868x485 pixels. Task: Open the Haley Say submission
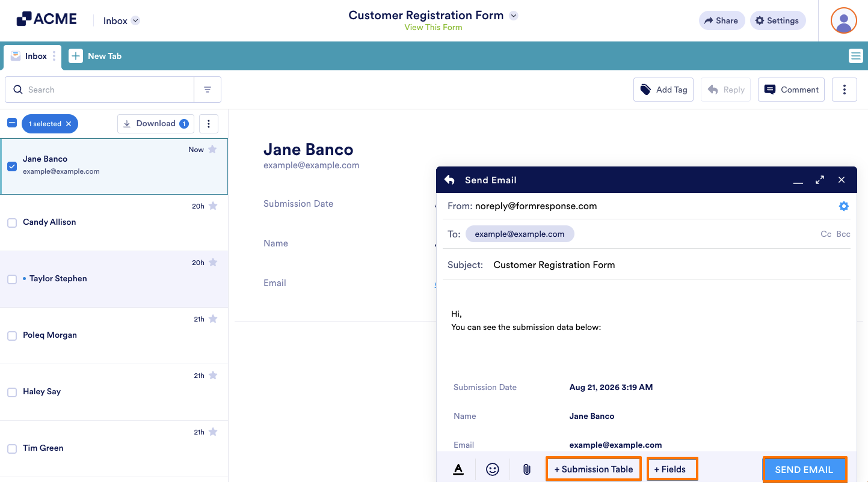click(x=114, y=392)
